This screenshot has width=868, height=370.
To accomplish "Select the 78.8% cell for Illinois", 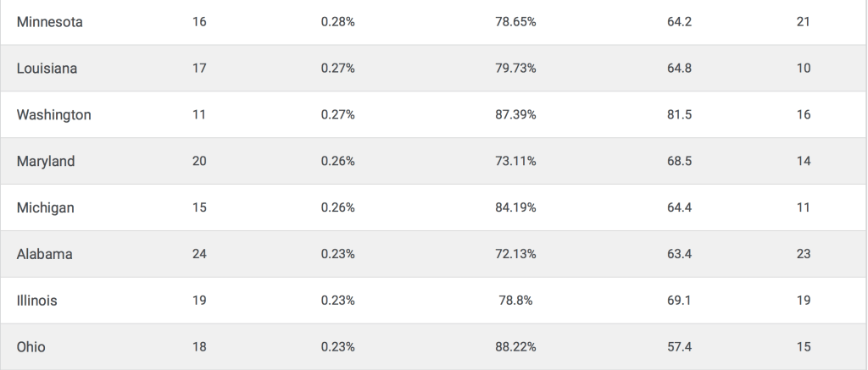I will [x=515, y=300].
